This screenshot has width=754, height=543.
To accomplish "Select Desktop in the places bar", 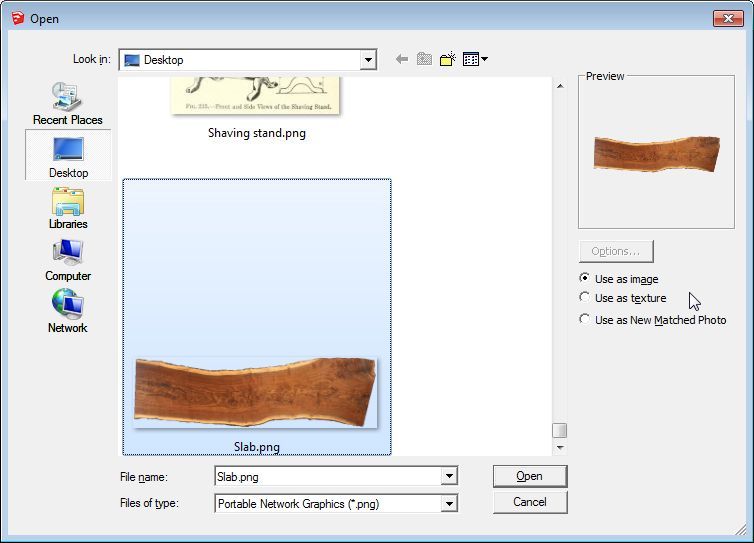I will tap(68, 156).
